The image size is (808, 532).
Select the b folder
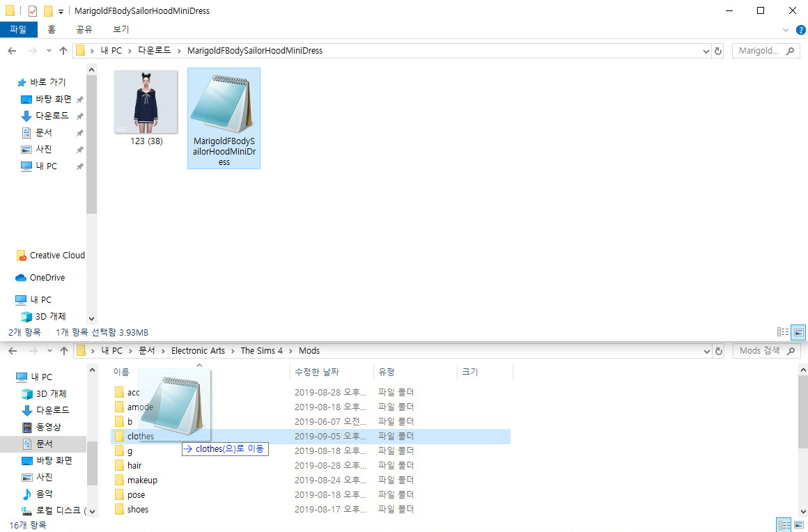pyautogui.click(x=124, y=422)
